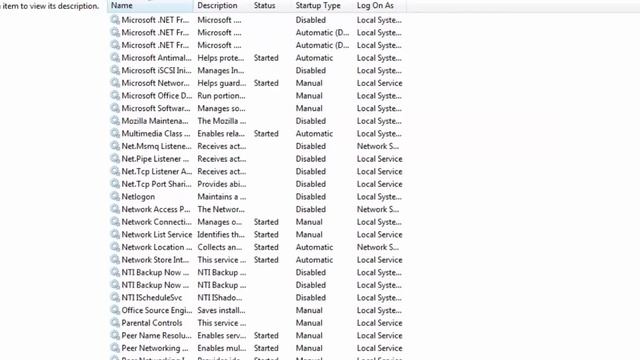The width and height of the screenshot is (640, 360).
Task: Select the 'NTI IShado...' description cell
Action: click(220, 298)
